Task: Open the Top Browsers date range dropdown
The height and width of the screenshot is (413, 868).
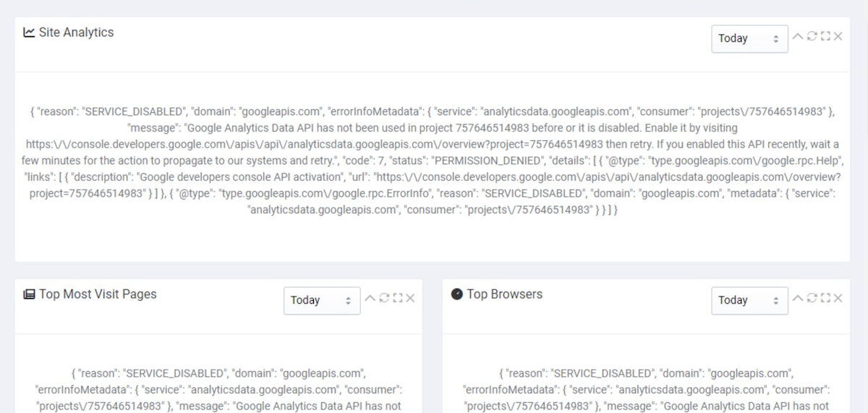Action: (x=749, y=300)
